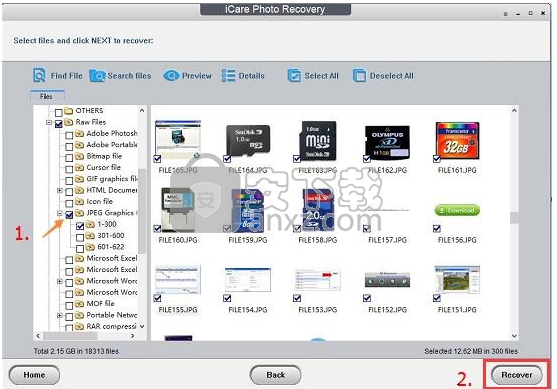Collapse the JPEG Graphics tree node
The height and width of the screenshot is (389, 557).
(60, 213)
